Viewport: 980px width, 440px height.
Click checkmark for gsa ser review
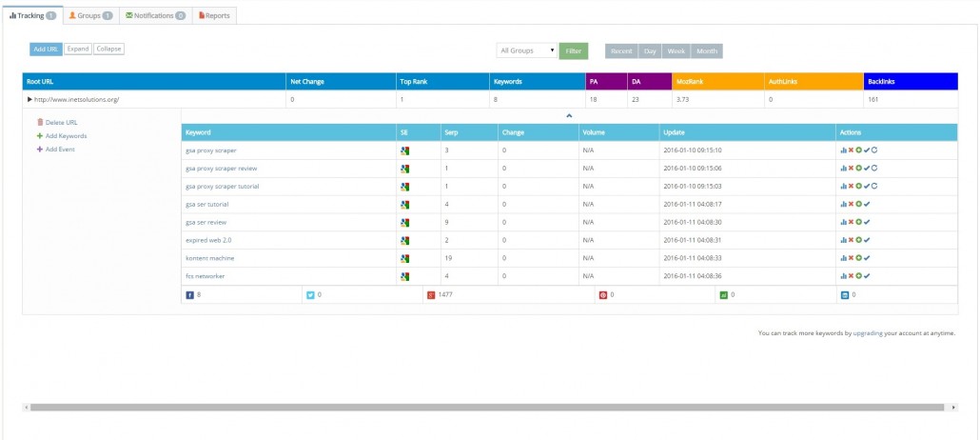pyautogui.click(x=867, y=222)
